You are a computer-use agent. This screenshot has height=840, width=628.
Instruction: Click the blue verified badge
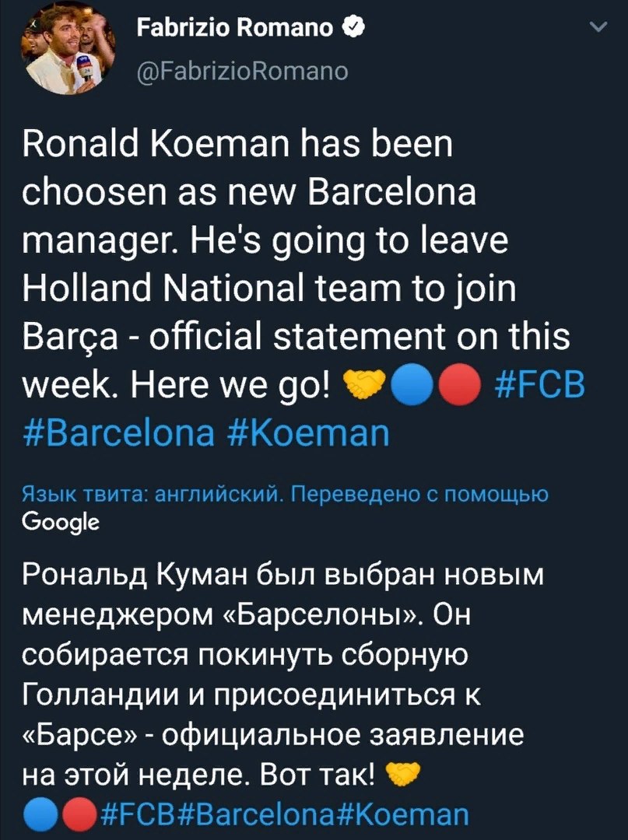pyautogui.click(x=352, y=31)
